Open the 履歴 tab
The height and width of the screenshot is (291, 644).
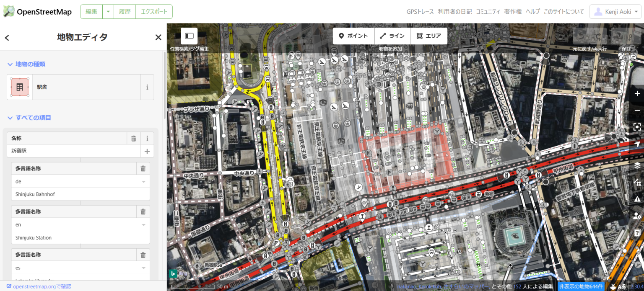coord(125,12)
